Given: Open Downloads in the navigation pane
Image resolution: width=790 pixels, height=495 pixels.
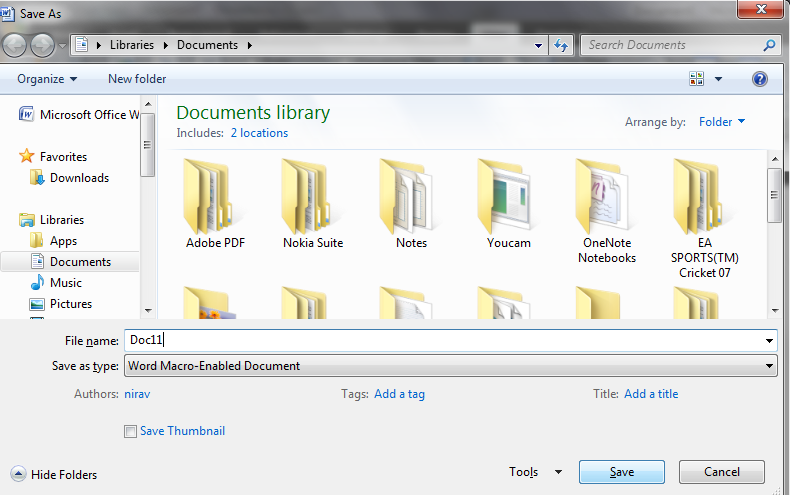Looking at the screenshot, I should (70, 178).
